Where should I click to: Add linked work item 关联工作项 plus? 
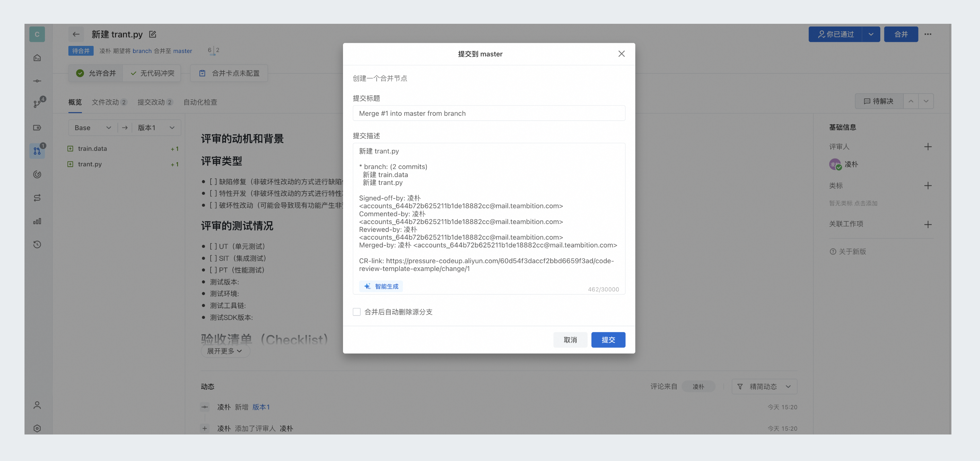point(928,224)
